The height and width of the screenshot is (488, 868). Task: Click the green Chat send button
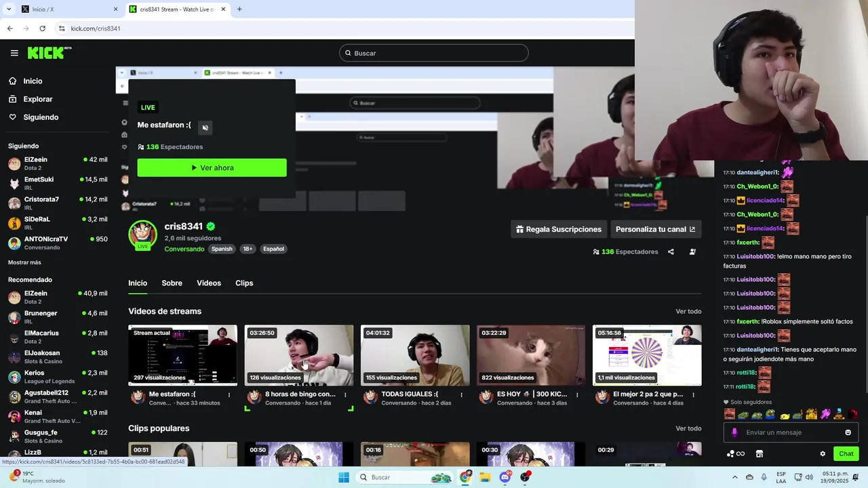pos(846,453)
